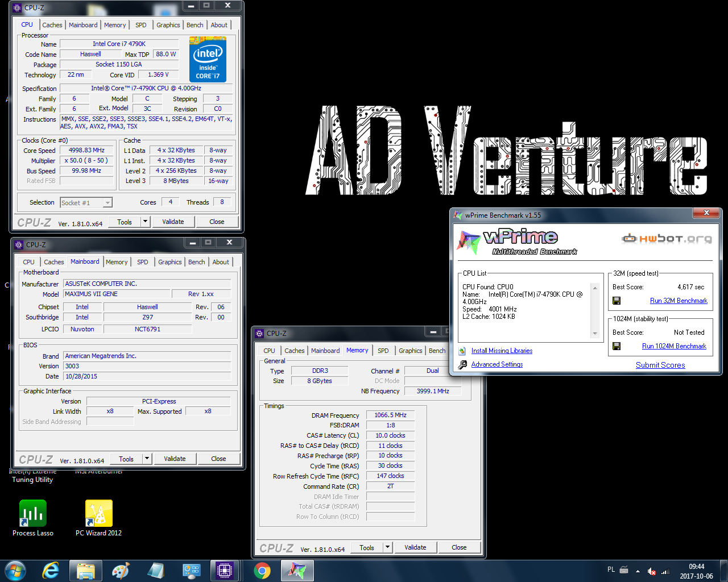The image size is (728, 582).
Task: Open the taskbar remote desktop monitor icon
Action: 191,571
